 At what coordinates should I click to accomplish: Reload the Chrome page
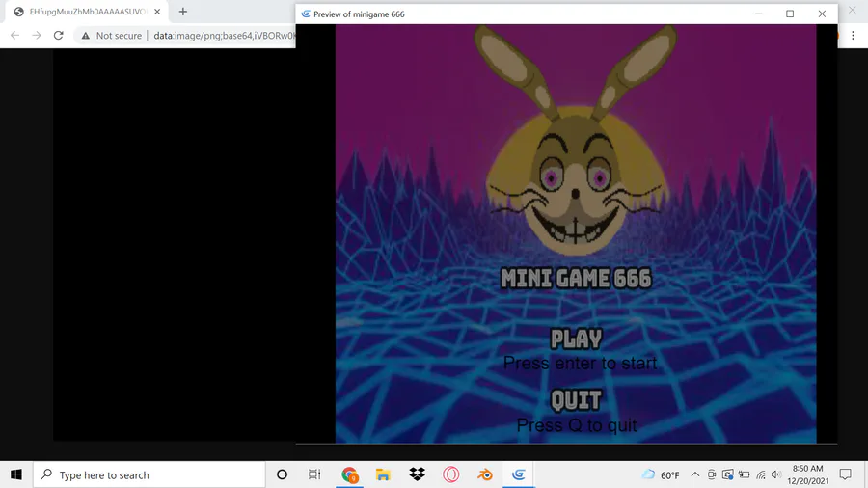coord(58,36)
